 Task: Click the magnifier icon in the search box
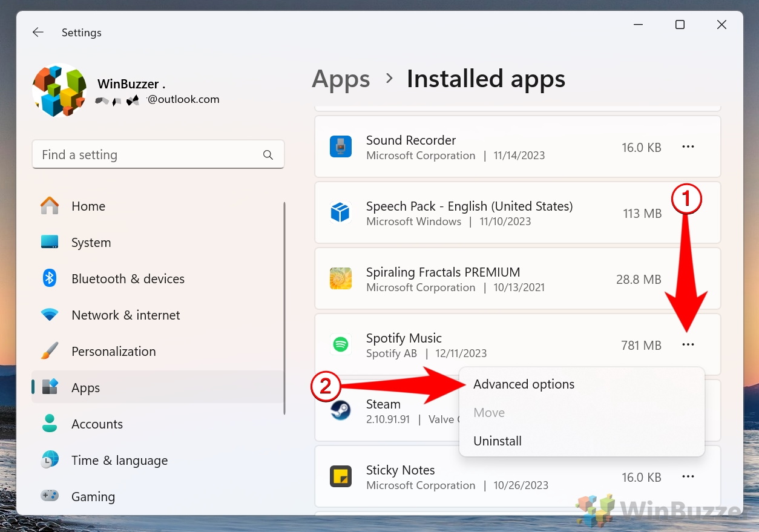click(x=268, y=155)
